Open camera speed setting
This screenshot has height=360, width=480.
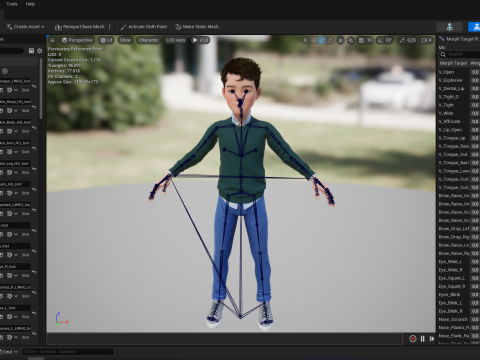pyautogui.click(x=426, y=40)
